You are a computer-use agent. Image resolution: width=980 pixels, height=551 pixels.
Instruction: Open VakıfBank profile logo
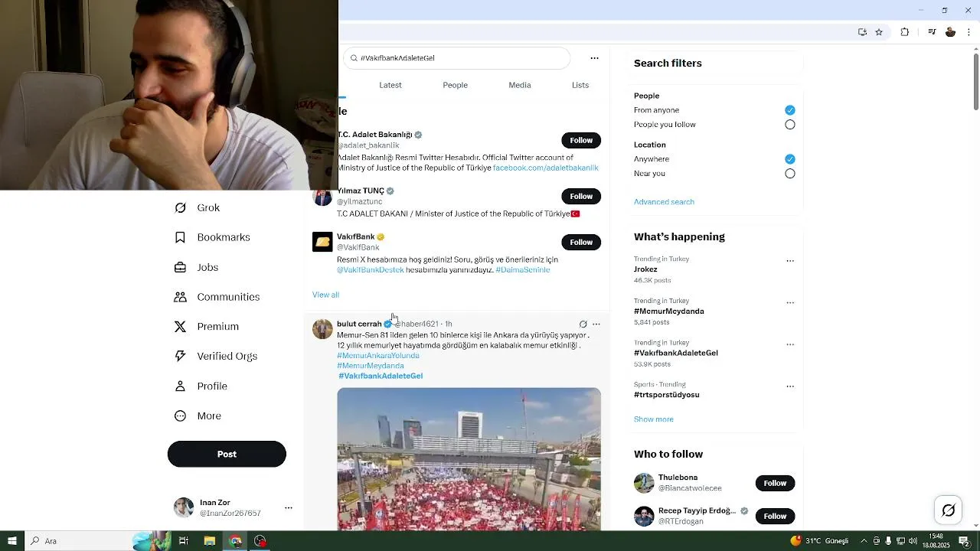coord(322,242)
